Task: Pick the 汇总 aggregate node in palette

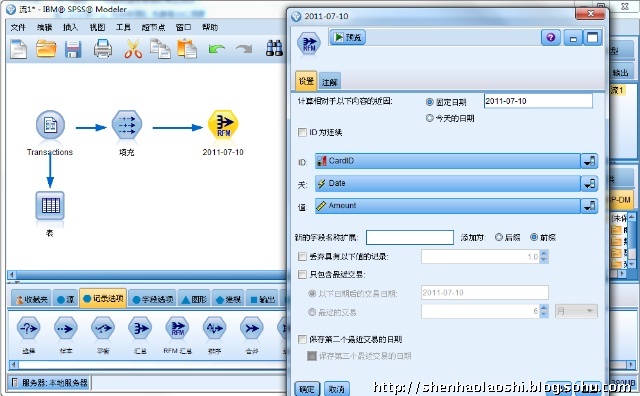Action: click(140, 329)
